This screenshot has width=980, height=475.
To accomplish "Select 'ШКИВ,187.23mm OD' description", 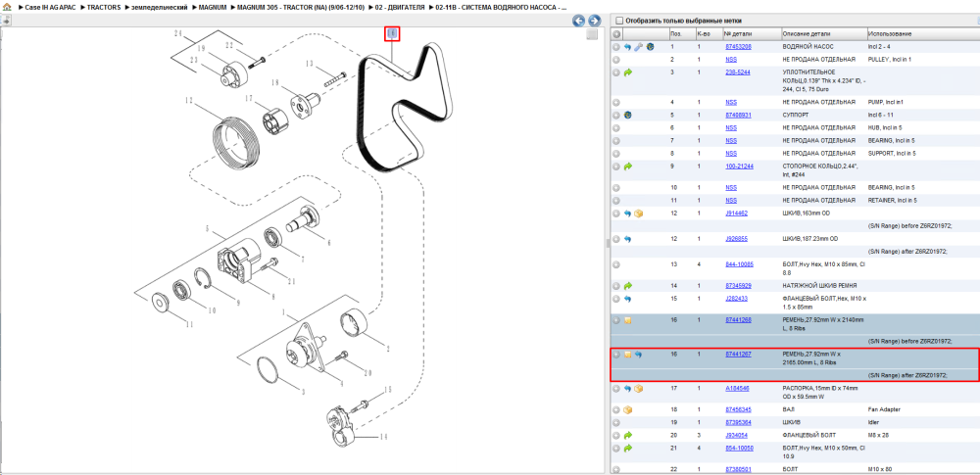I will 811,239.
